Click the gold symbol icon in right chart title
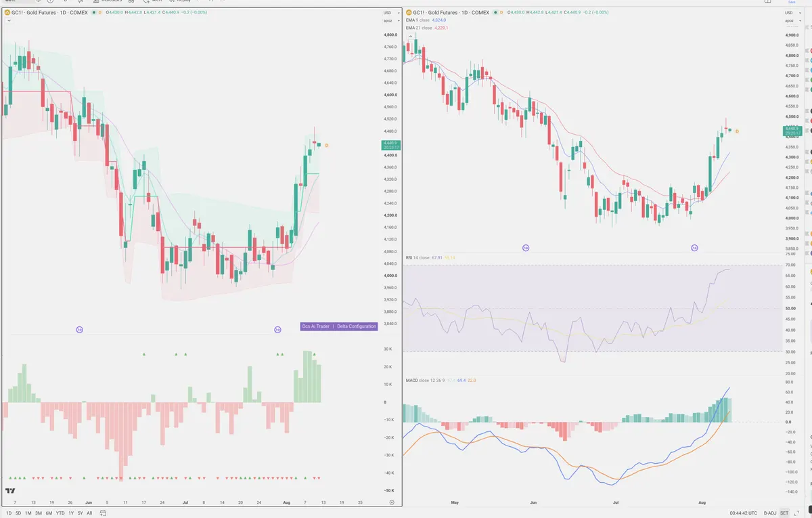The width and height of the screenshot is (812, 518). (x=409, y=12)
